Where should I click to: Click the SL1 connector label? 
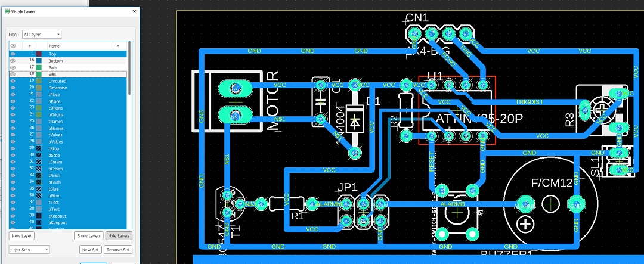point(596,166)
